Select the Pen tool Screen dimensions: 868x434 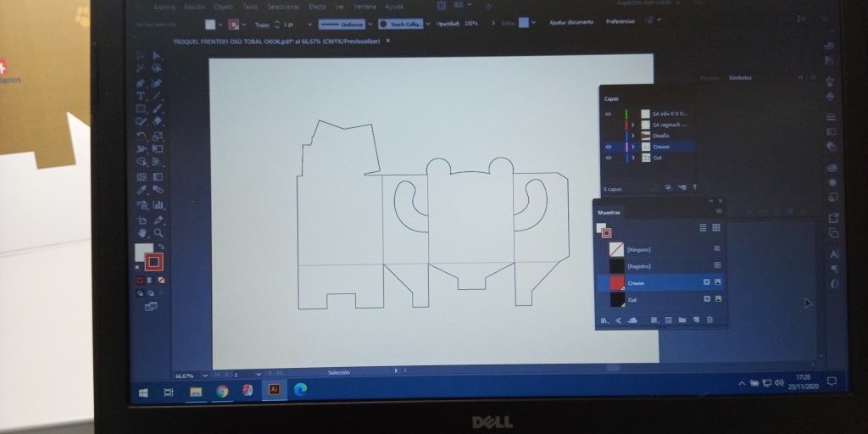click(141, 84)
